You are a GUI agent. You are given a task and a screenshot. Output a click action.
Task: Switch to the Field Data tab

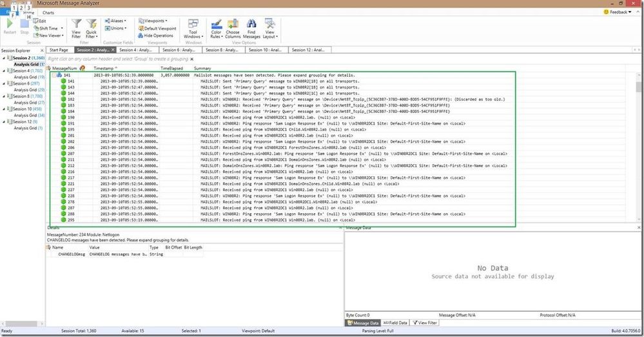point(395,323)
